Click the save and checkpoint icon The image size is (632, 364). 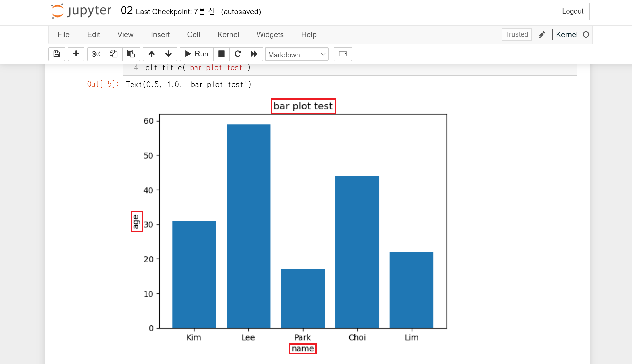(x=57, y=54)
